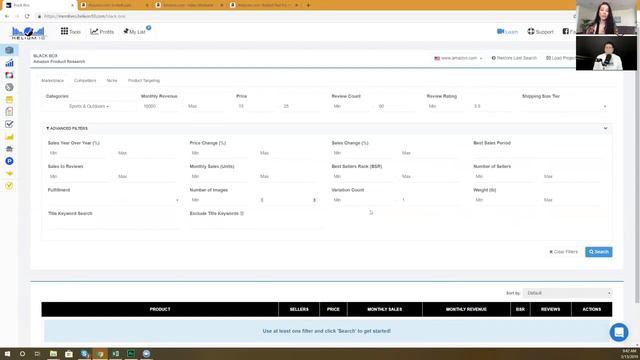This screenshot has width=640, height=360.
Task: Open Microsoft Store from the taskbar
Action: pos(69,353)
